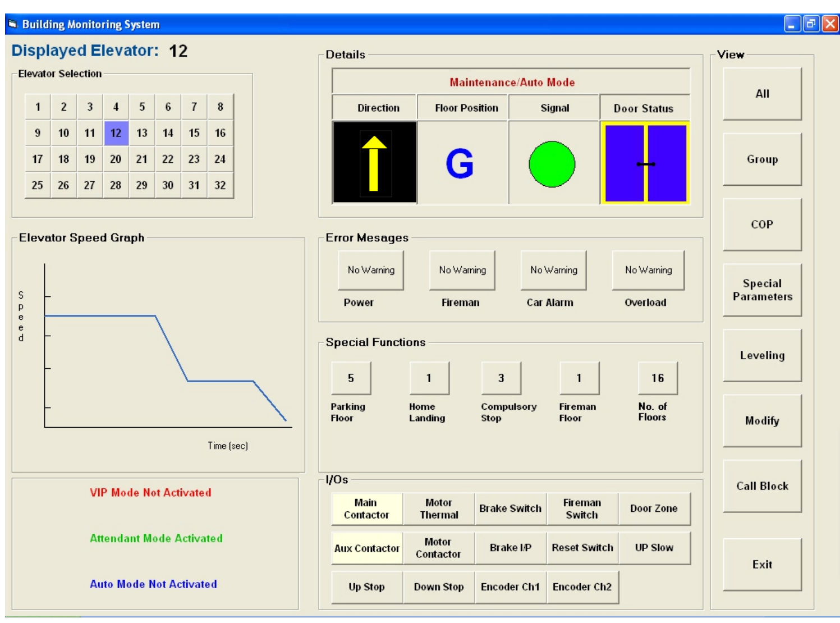Click the Exit button

coord(762,565)
